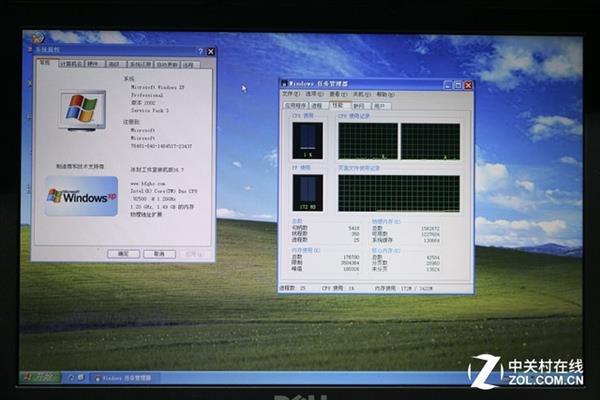Click the page file usage history graph
600x400 pixels.
pos(398,194)
